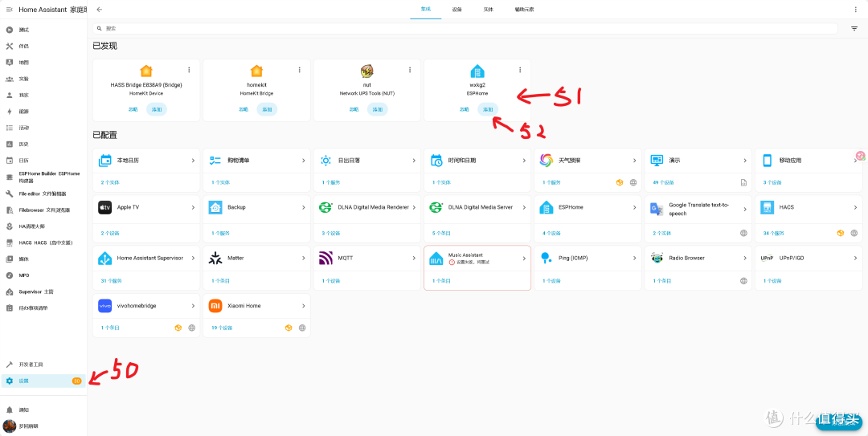Click the file icon on the 演示 card
The image size is (868, 436).
pyautogui.click(x=744, y=182)
